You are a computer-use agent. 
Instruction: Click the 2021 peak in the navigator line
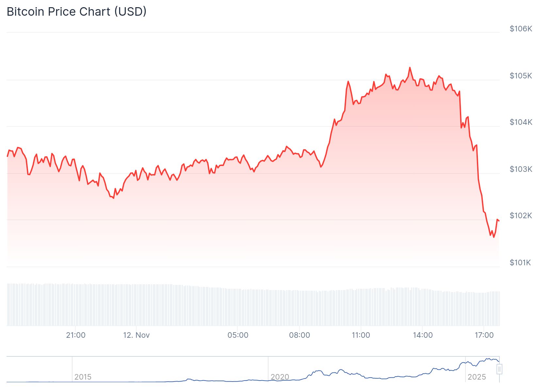(341, 370)
